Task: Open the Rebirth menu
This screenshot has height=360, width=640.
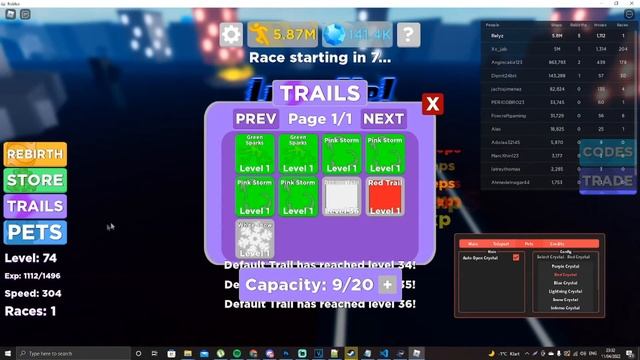Action: (x=35, y=154)
